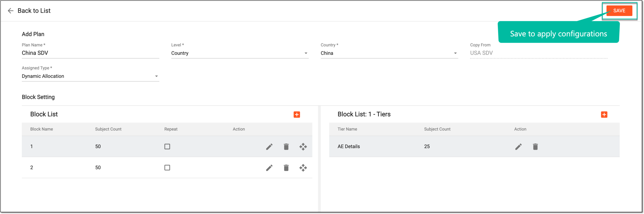
Task: Click Subject Count header in Tiers table
Action: (437, 129)
